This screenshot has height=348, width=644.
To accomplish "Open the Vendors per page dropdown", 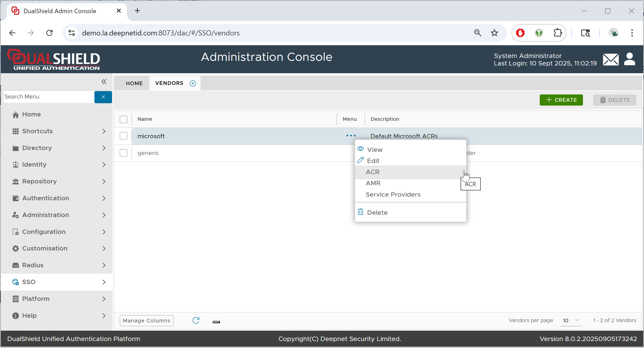I will [x=571, y=320].
